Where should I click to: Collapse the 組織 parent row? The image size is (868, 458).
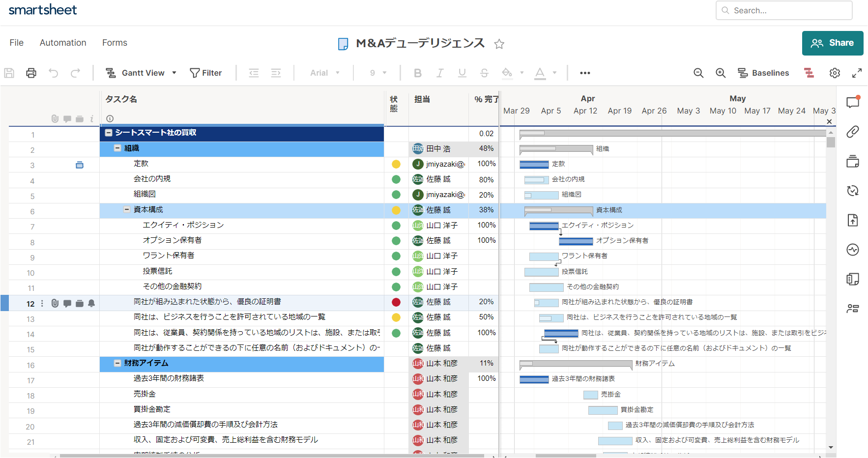(x=117, y=148)
